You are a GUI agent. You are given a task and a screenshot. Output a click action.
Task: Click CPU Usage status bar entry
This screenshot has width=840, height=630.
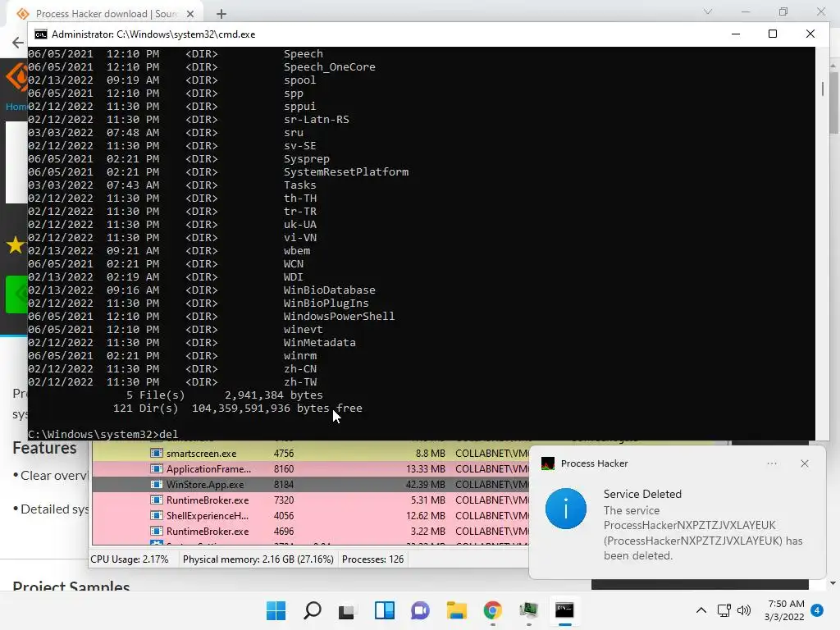(129, 559)
